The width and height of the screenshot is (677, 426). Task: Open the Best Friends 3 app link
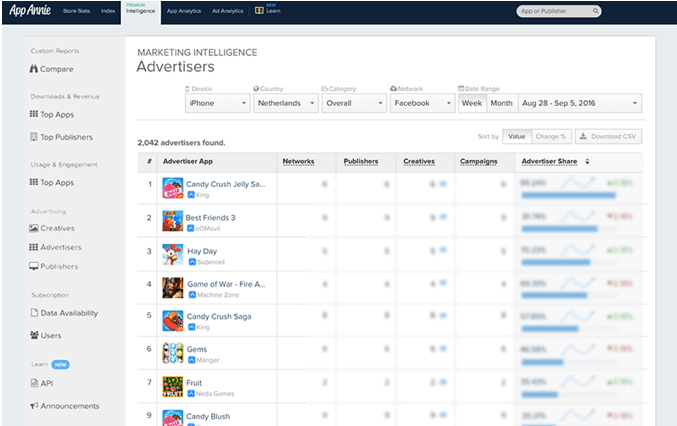point(210,217)
